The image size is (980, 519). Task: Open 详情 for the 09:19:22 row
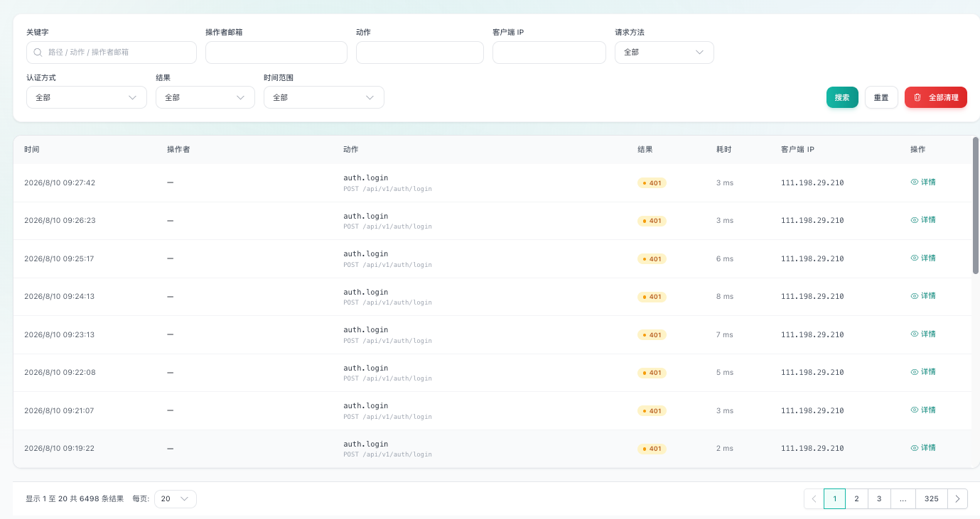[923, 448]
